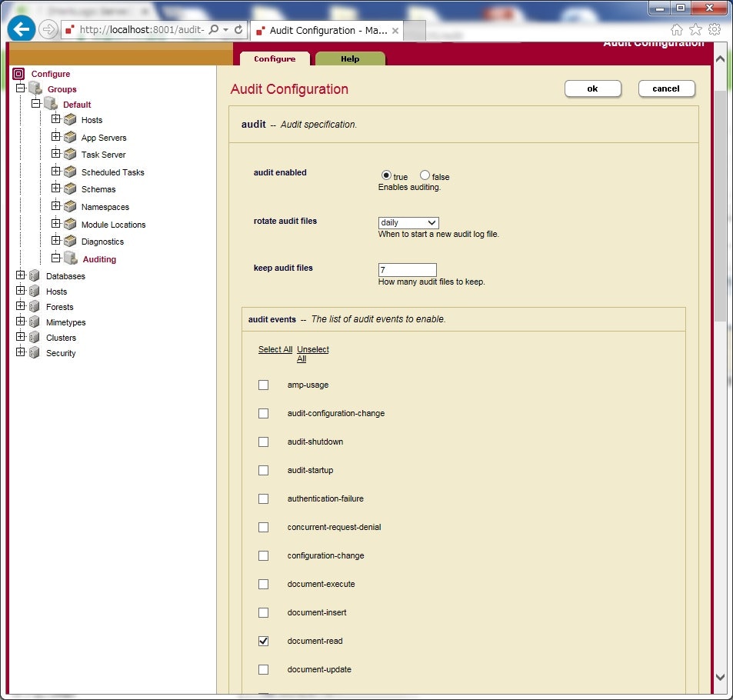This screenshot has width=733, height=700.
Task: Check the amp-usage audit event
Action: (x=263, y=385)
